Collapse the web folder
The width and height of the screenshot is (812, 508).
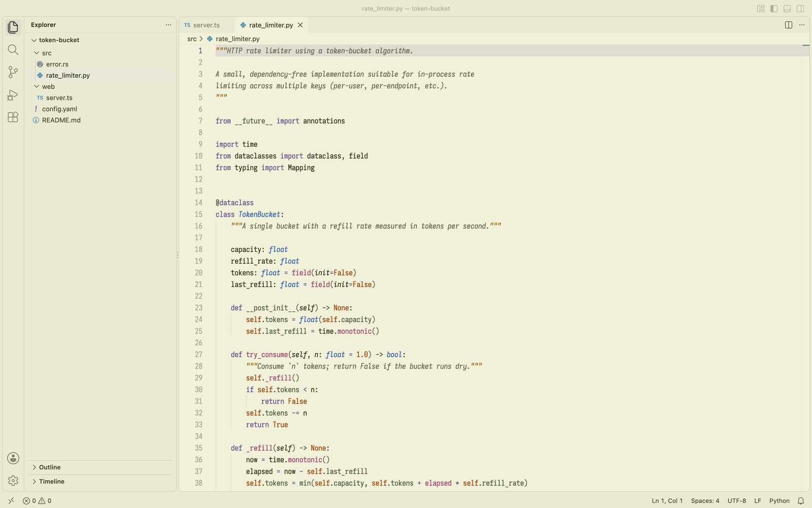pyautogui.click(x=101, y=87)
